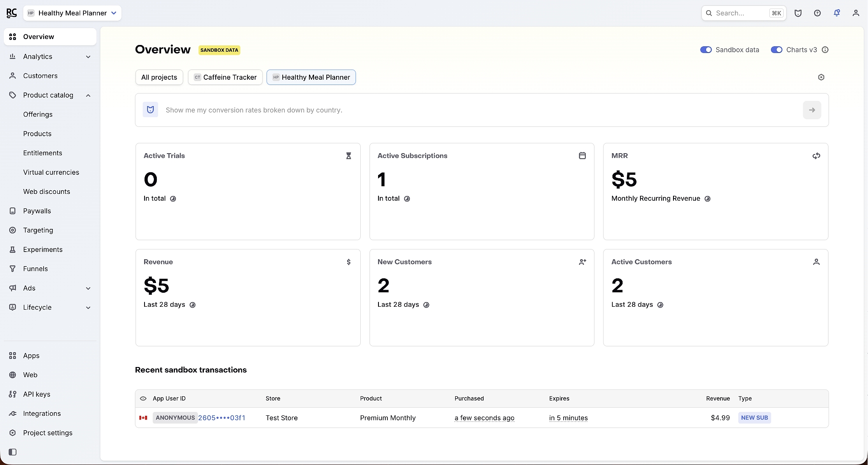Open Experiments in the sidebar
The height and width of the screenshot is (465, 868).
click(50, 249)
